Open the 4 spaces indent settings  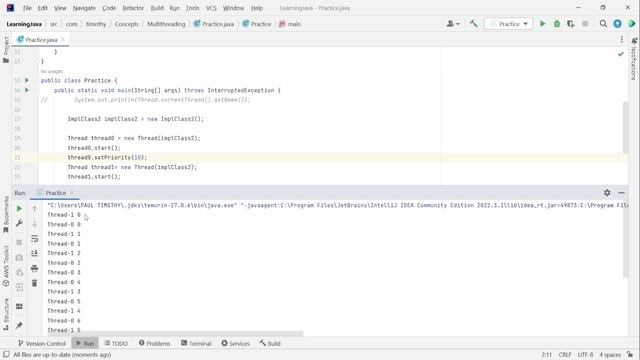(610, 355)
